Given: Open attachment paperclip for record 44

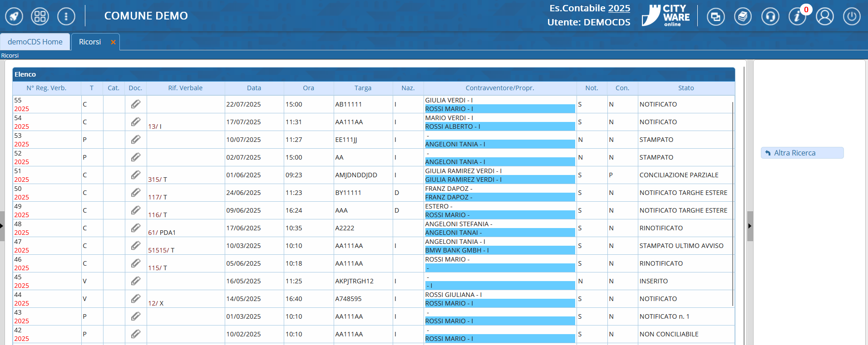Looking at the screenshot, I should pos(136,299).
